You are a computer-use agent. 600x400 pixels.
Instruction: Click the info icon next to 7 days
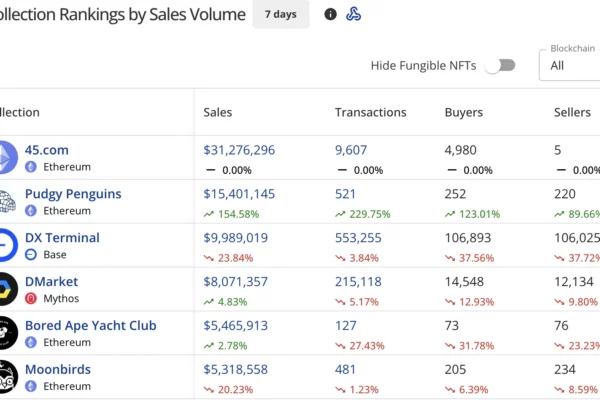point(331,14)
